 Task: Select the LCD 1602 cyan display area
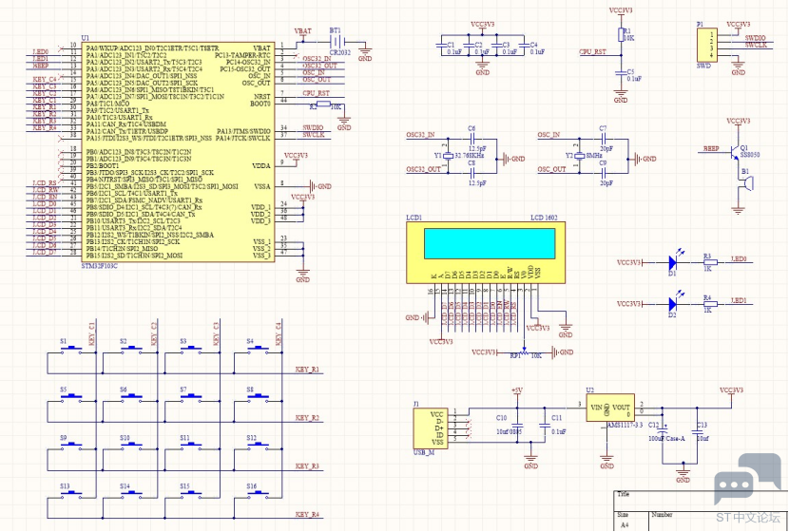click(490, 243)
